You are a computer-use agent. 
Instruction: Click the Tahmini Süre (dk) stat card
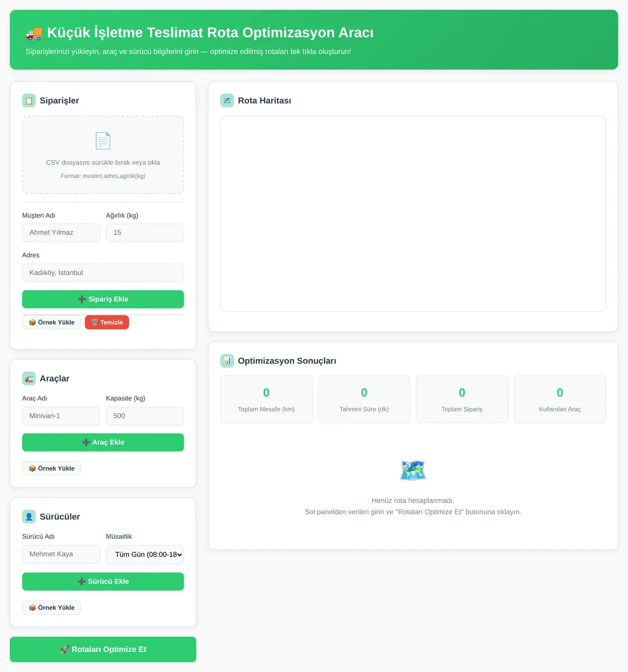(x=364, y=399)
